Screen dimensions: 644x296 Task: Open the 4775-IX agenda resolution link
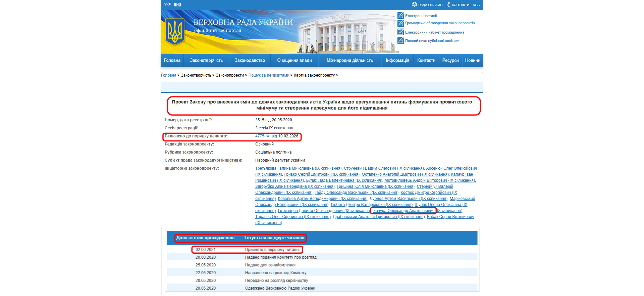tap(262, 136)
